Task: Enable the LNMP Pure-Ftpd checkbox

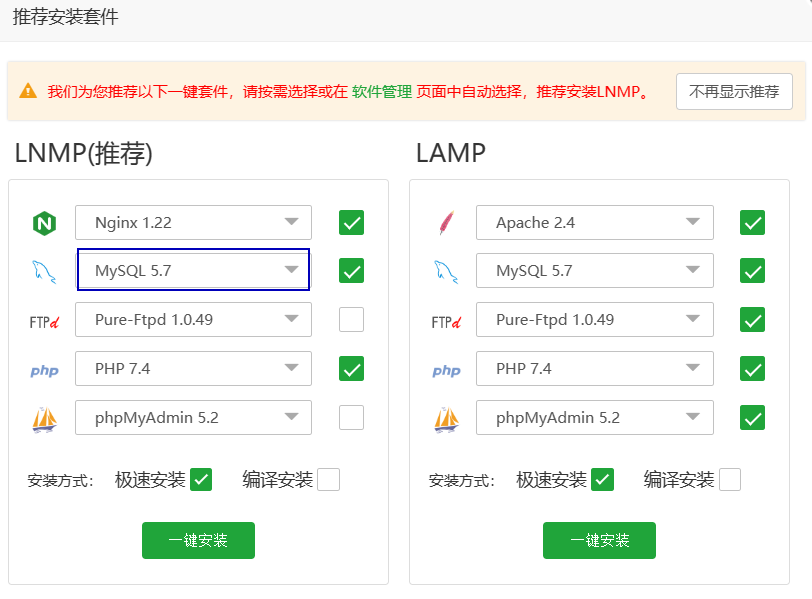Action: pyautogui.click(x=351, y=320)
